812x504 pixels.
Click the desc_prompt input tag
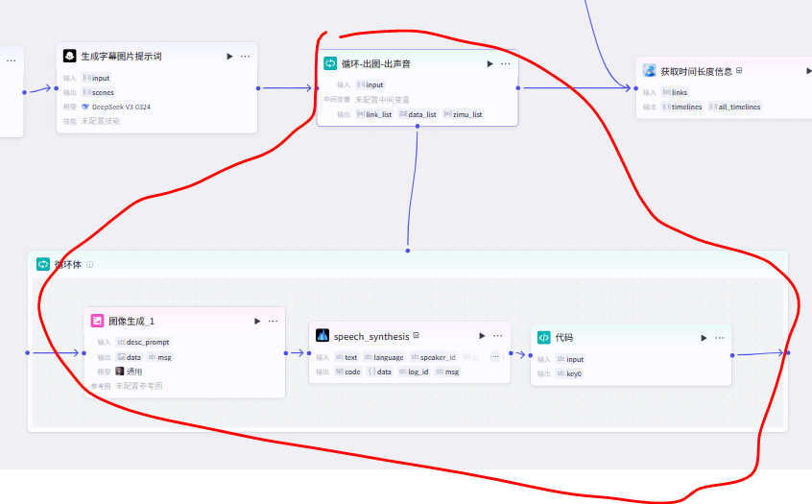[143, 342]
